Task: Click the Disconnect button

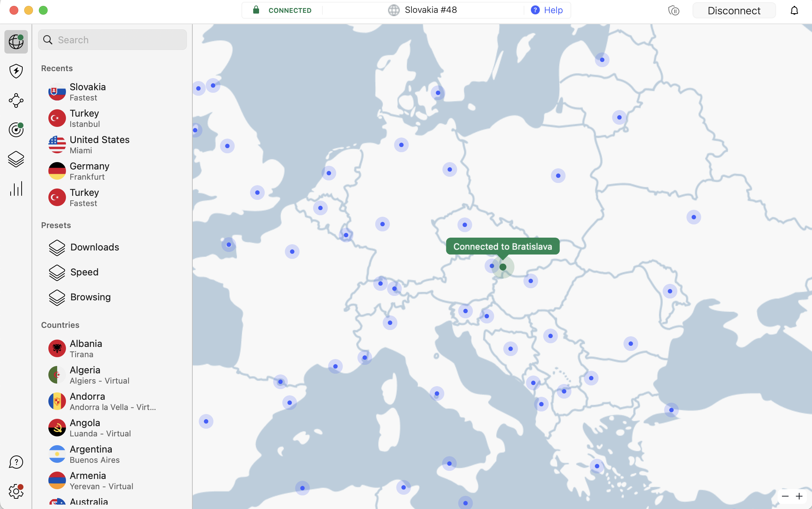Action: [734, 11]
